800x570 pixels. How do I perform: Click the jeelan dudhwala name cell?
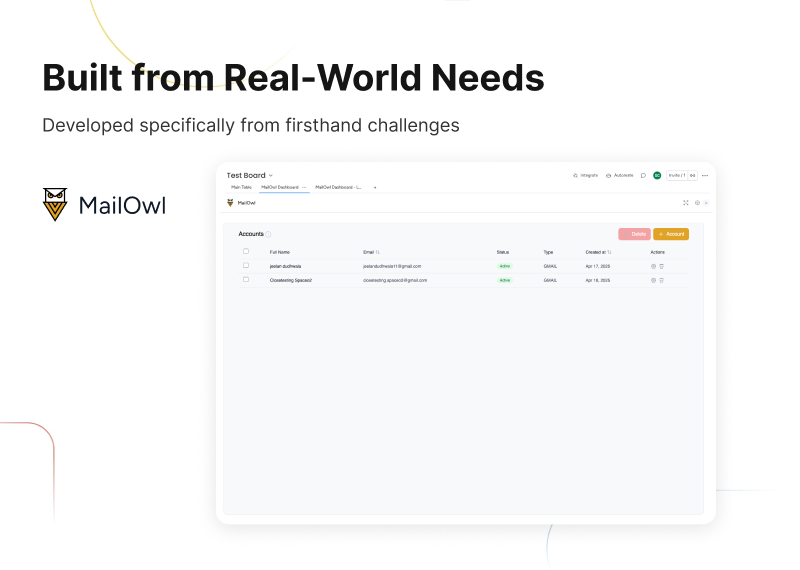pyautogui.click(x=285, y=266)
